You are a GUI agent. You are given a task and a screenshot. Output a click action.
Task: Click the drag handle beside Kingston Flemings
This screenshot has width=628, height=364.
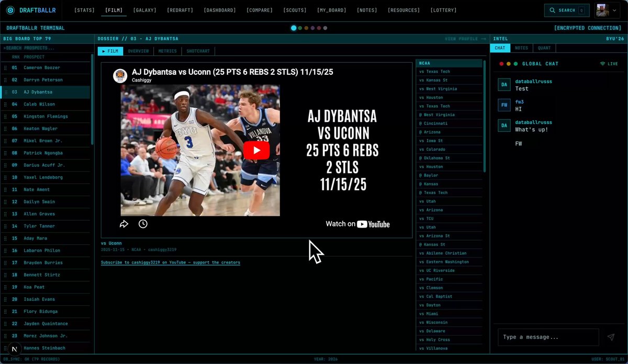(6, 117)
